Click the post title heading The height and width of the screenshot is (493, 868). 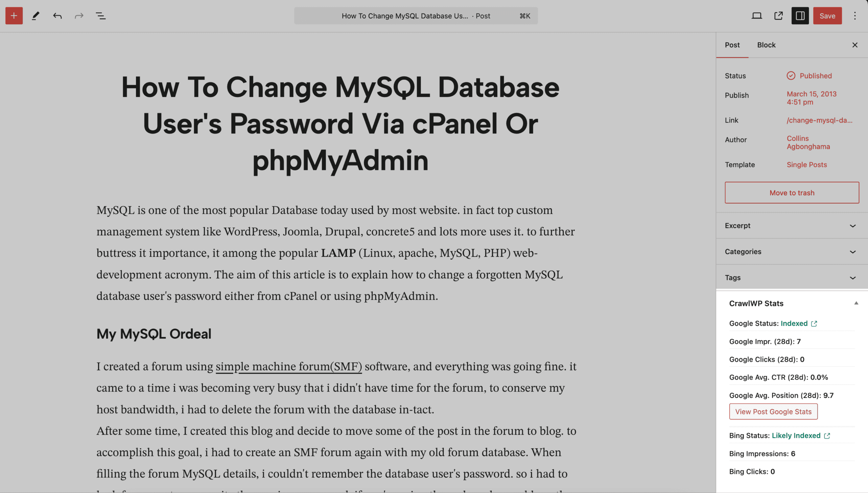[340, 124]
